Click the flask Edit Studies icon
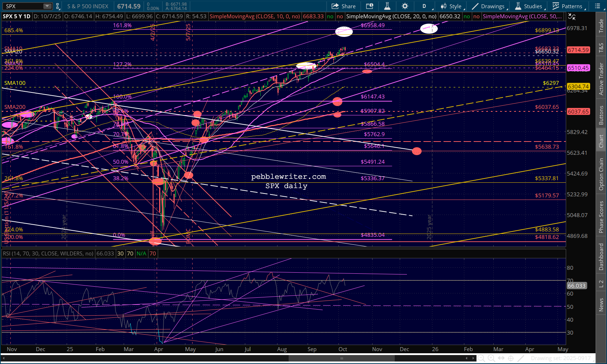The height and width of the screenshot is (364, 607). click(387, 6)
